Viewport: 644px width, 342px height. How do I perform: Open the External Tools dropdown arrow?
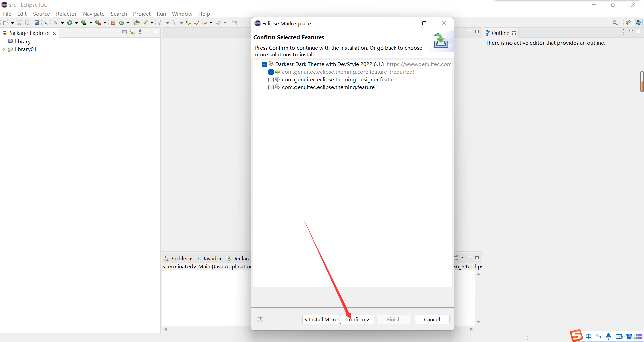pyautogui.click(x=105, y=23)
